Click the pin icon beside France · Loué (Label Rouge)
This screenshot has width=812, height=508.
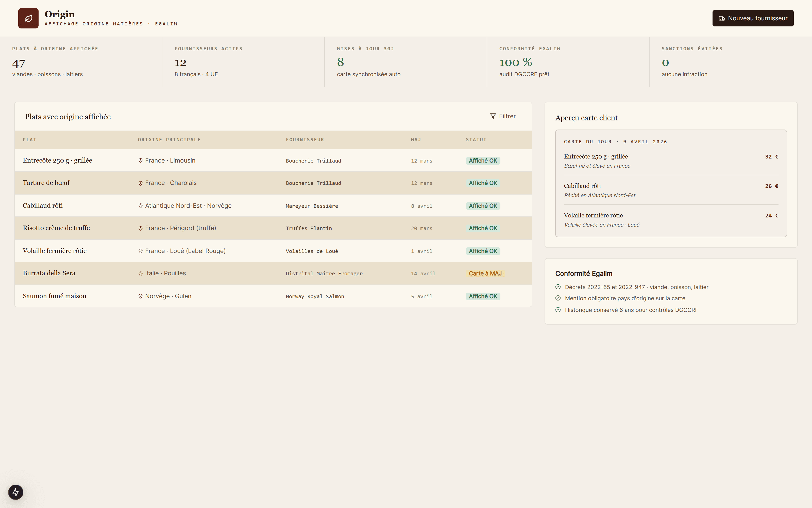141,251
